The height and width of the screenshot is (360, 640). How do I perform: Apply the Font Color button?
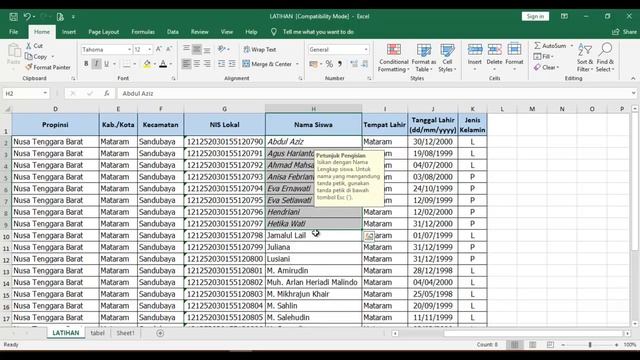[x=163, y=64]
